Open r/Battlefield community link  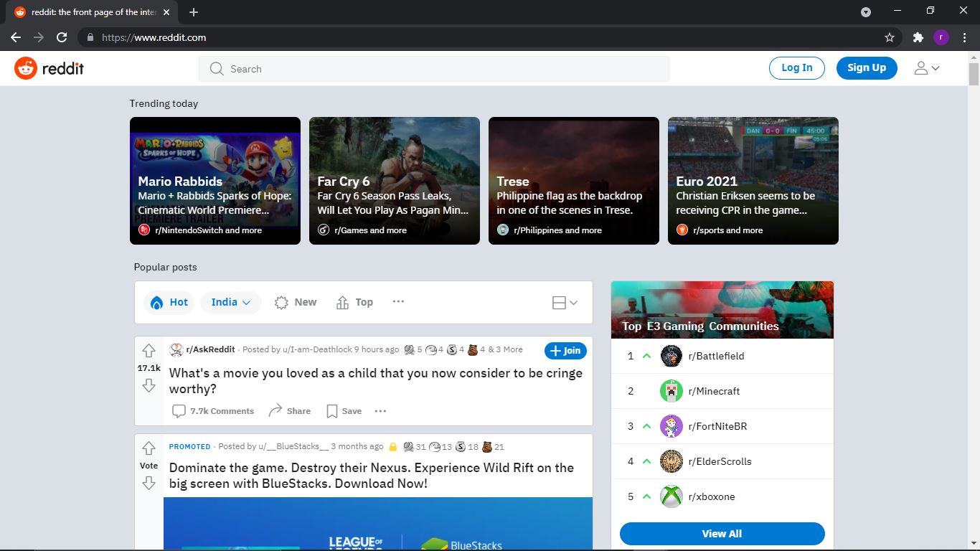[716, 356]
